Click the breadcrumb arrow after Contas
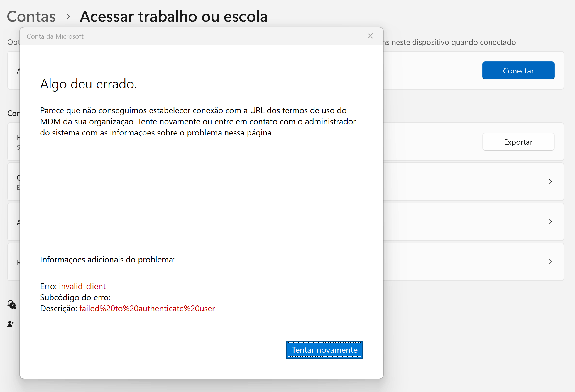 tap(68, 17)
